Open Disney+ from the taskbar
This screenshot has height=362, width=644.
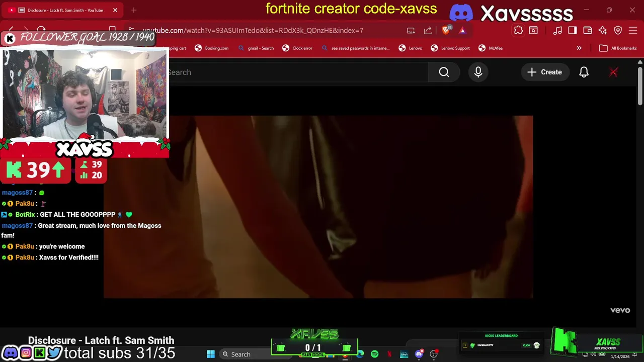click(404, 354)
